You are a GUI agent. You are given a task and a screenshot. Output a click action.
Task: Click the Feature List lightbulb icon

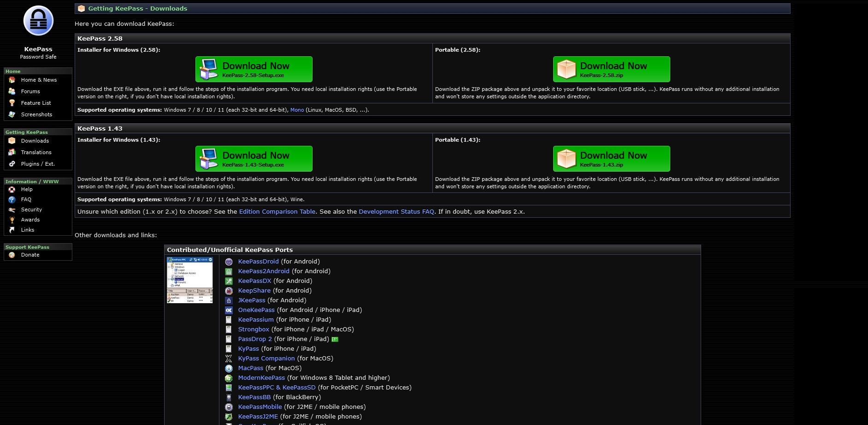click(12, 103)
